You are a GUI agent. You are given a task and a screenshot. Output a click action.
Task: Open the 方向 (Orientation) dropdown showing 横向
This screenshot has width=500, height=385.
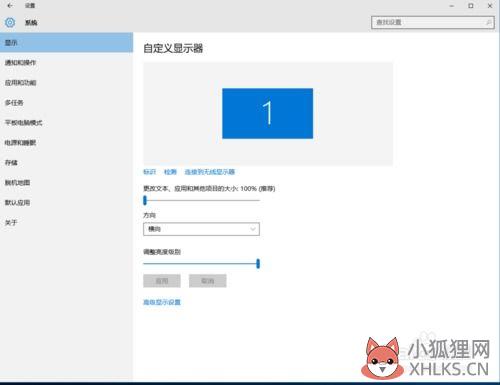[x=201, y=229]
